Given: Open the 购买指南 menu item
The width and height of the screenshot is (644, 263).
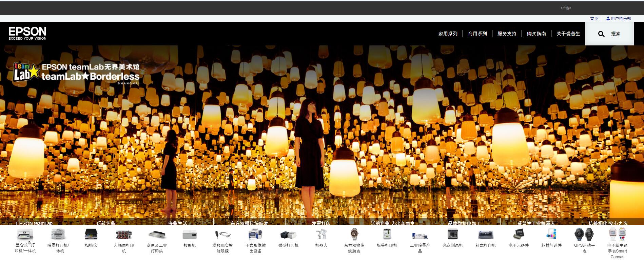Looking at the screenshot, I should coord(536,34).
